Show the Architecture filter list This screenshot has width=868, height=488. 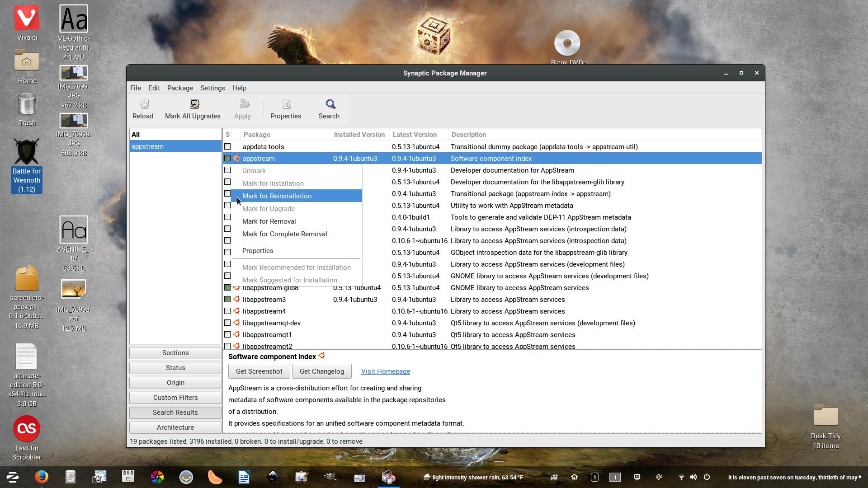pyautogui.click(x=175, y=427)
